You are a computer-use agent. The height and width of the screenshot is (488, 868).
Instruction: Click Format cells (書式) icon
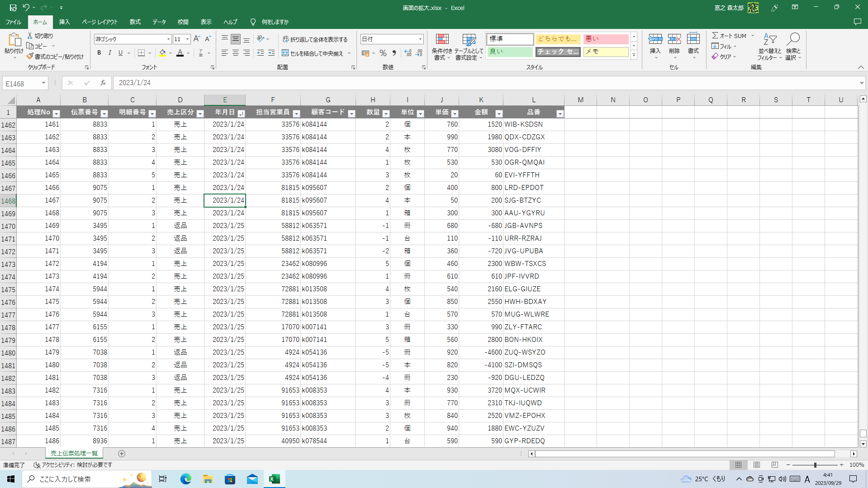coord(693,39)
